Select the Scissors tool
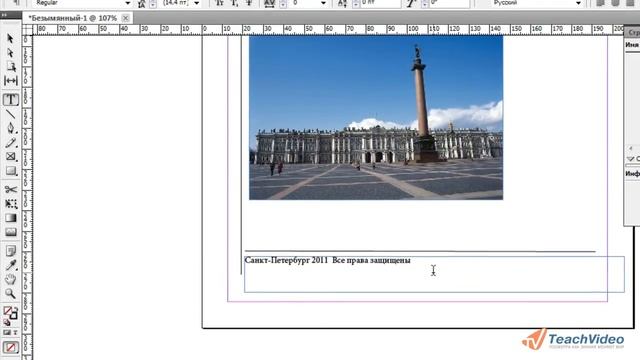This screenshot has height=360, width=640. (11, 190)
